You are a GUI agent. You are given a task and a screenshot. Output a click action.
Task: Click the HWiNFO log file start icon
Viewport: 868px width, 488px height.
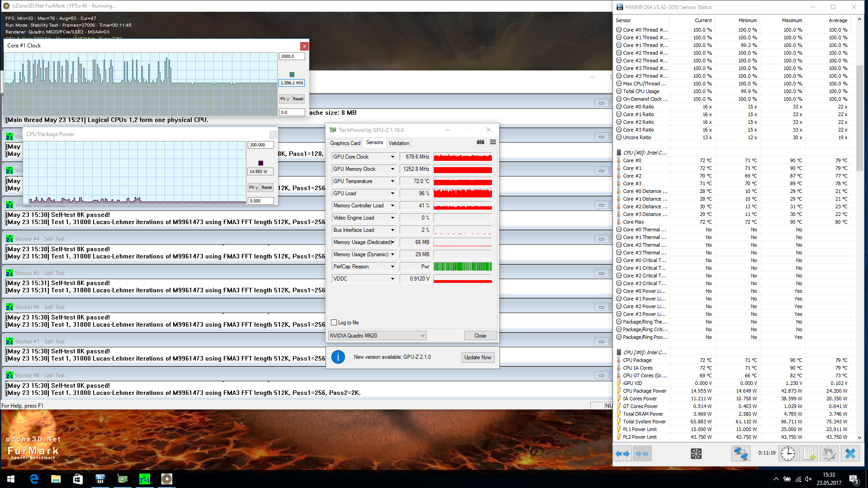click(809, 453)
